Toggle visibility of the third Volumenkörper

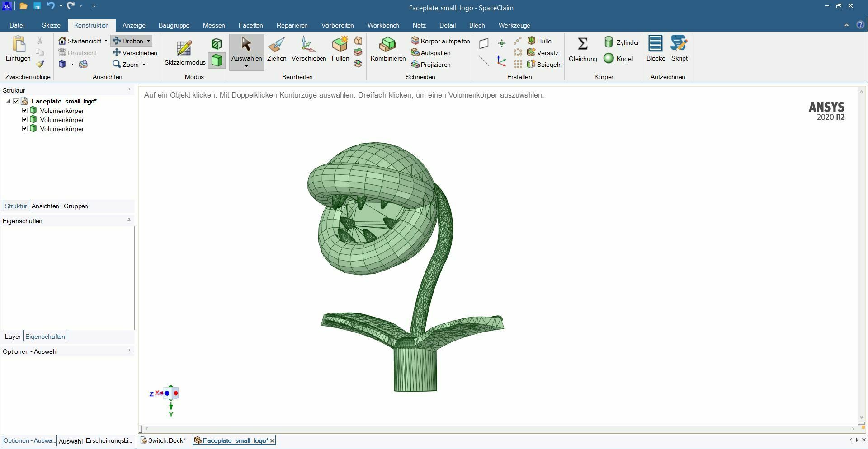click(x=25, y=129)
